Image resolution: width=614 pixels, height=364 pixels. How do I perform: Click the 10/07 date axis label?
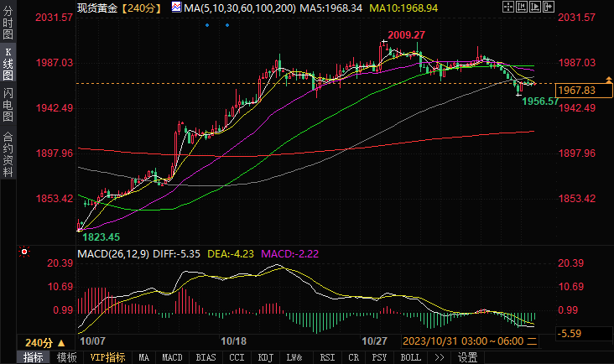point(92,341)
